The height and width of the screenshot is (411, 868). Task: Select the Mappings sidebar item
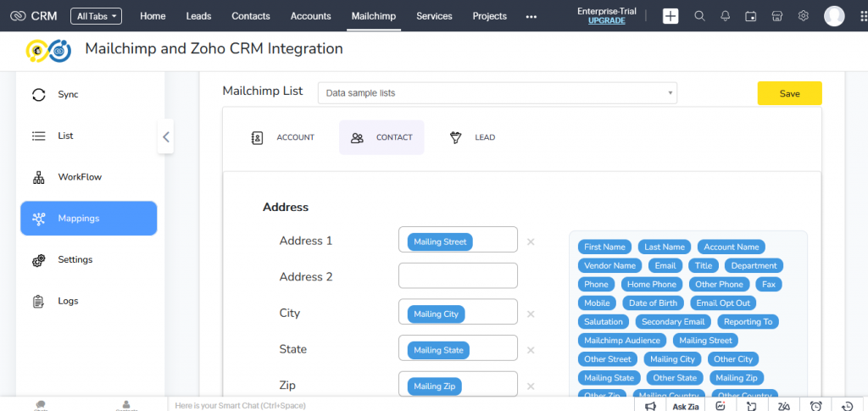click(88, 219)
